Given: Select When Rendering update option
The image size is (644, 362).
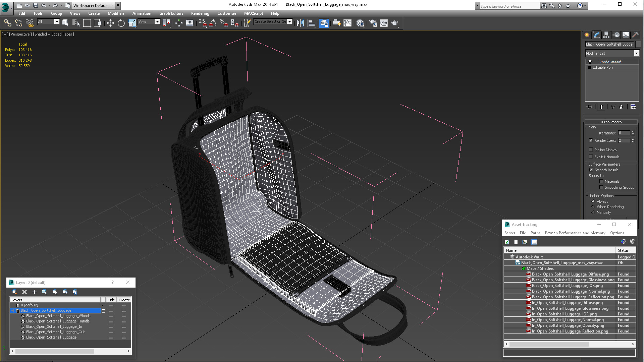Looking at the screenshot, I should [593, 207].
